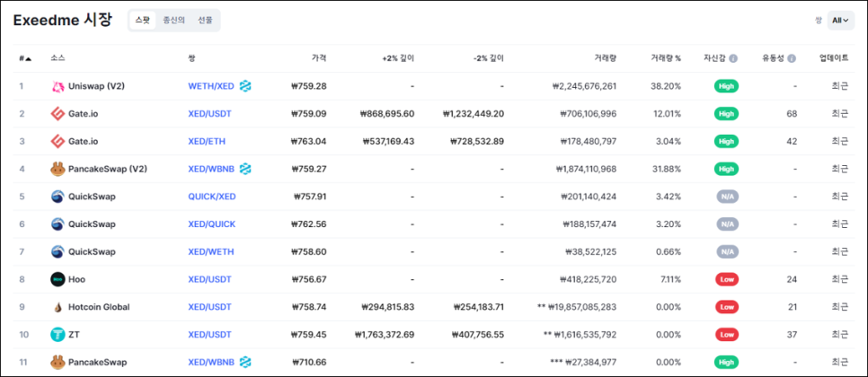Sort by the 거래량 column header
Viewport: 868px width, 377px height.
(x=605, y=58)
